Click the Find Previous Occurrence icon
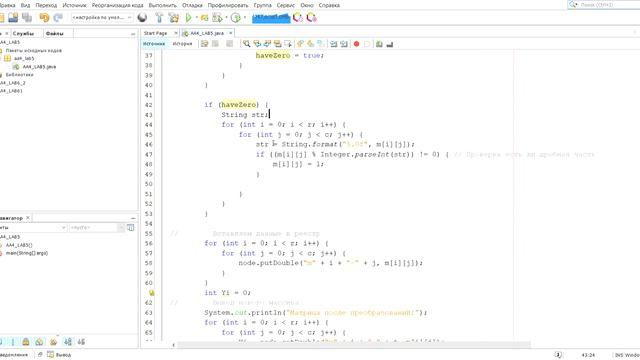This screenshot has height=360, width=640. (257, 44)
